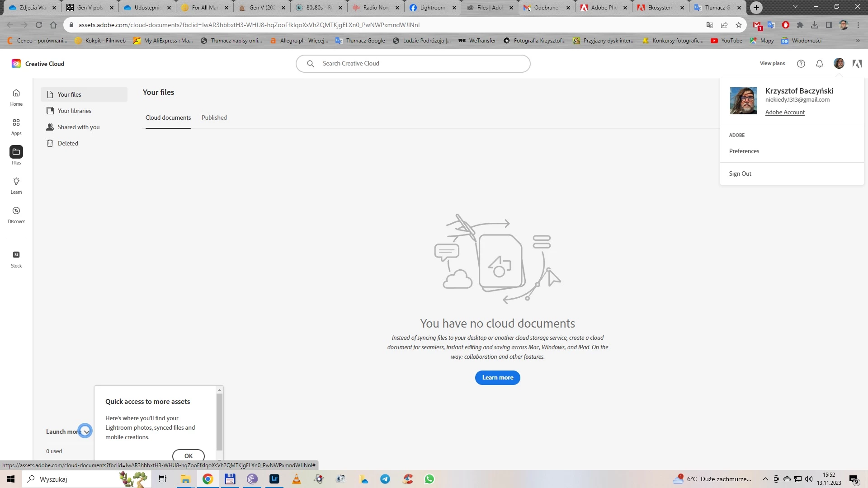The height and width of the screenshot is (488, 868).
Task: Click the Learn more button
Action: coord(497,378)
